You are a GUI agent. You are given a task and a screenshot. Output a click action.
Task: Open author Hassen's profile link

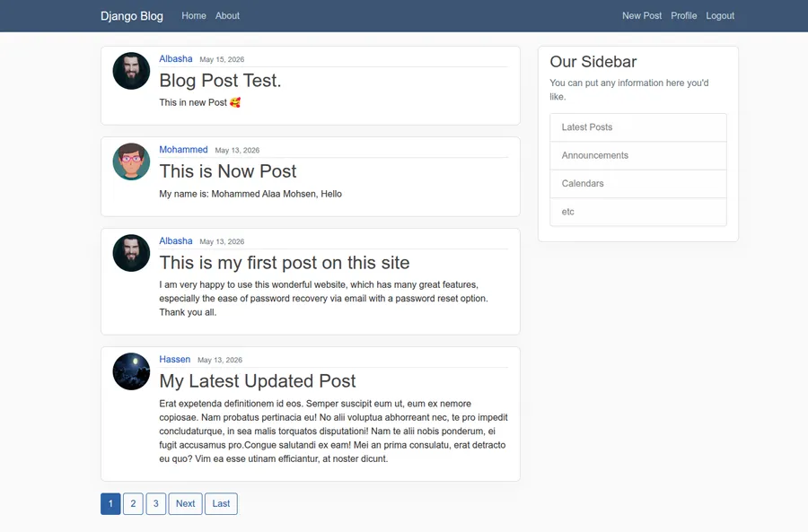[175, 360]
